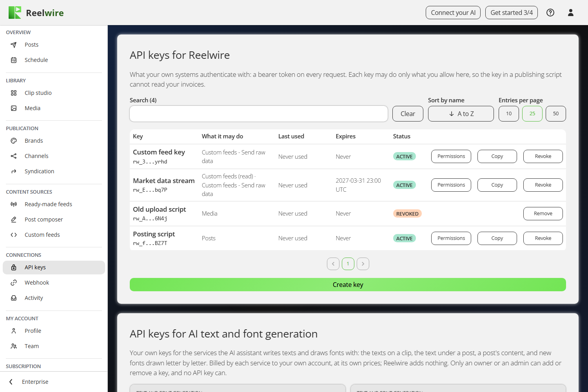Open the user account avatar icon

click(x=571, y=13)
